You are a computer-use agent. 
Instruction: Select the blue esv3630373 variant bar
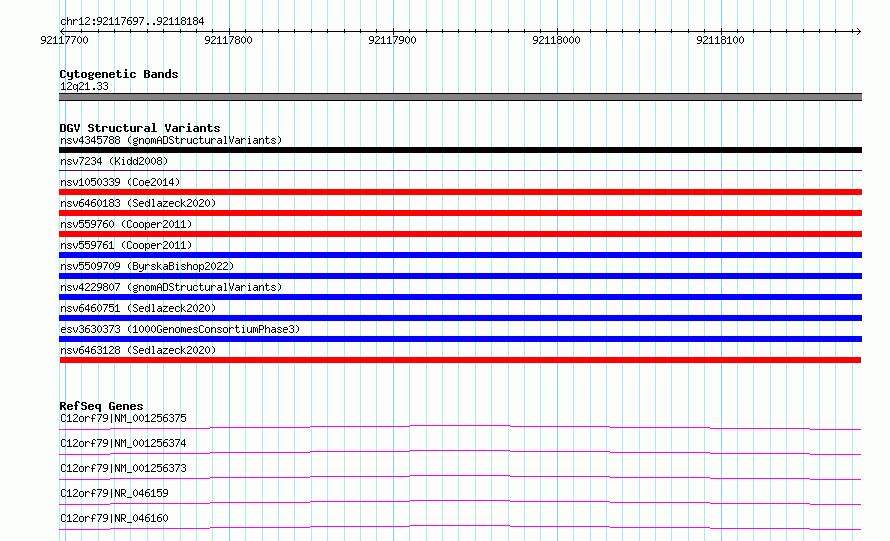[x=460, y=339]
